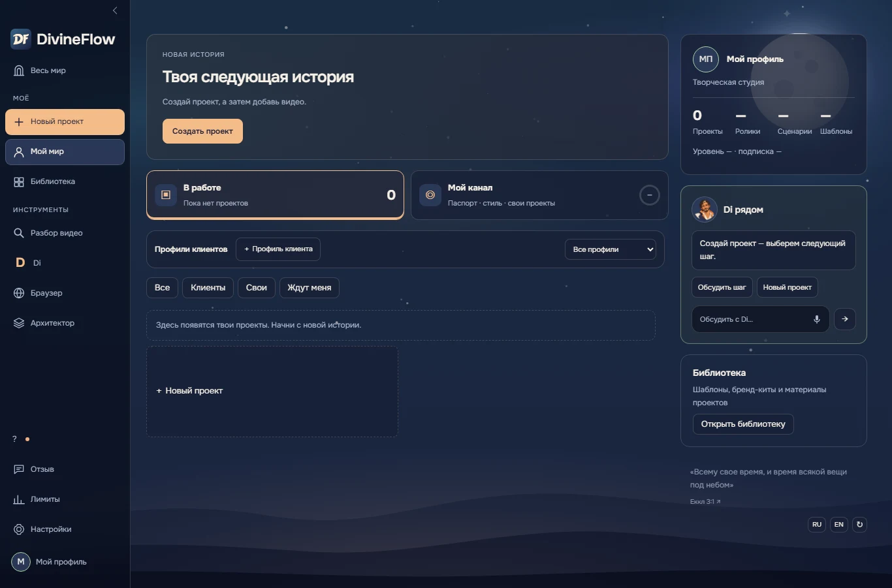
Task: Click the refresh icon next to EN
Action: tap(860, 525)
